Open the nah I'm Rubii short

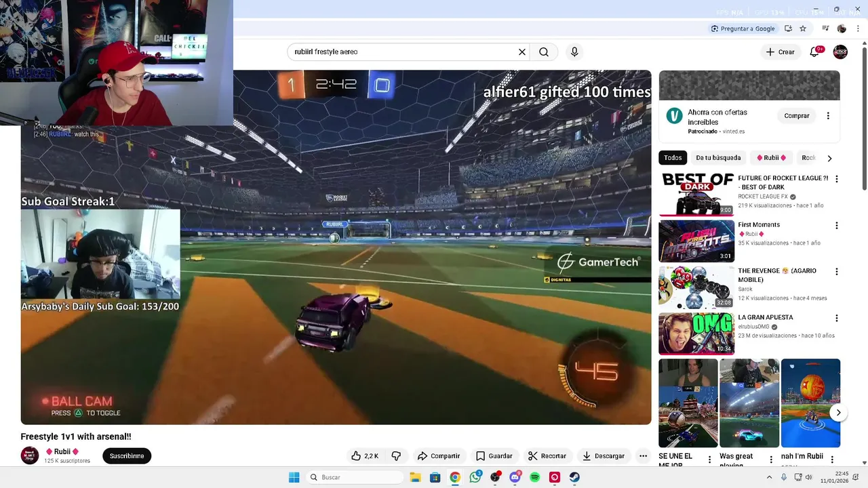pos(810,403)
